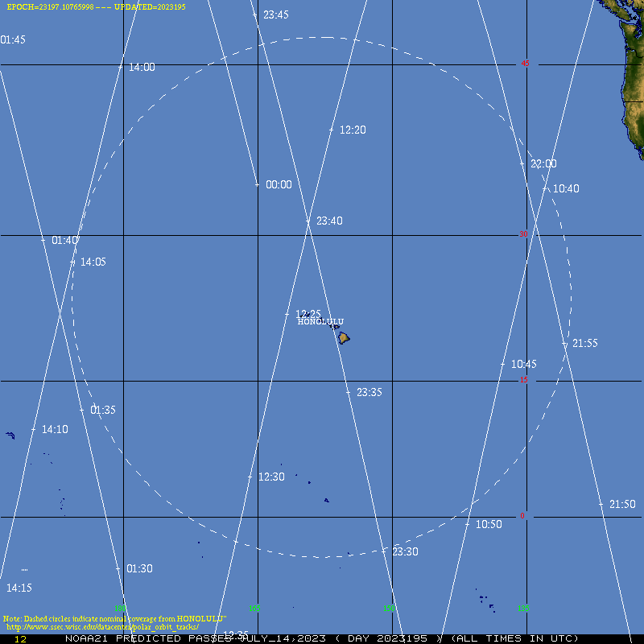Click the 01:45 time label
The width and height of the screenshot is (644, 644).
(13, 39)
